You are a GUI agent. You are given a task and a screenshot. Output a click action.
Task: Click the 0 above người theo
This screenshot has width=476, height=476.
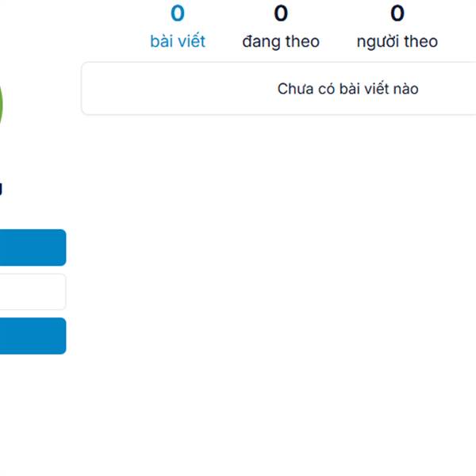[397, 13]
